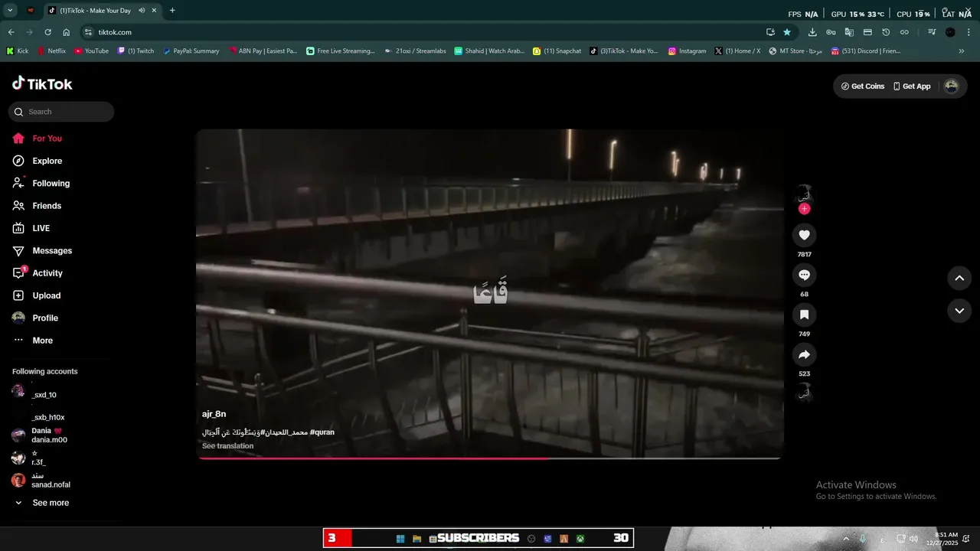
Task: Open the Kick bookmark
Action: (x=18, y=51)
